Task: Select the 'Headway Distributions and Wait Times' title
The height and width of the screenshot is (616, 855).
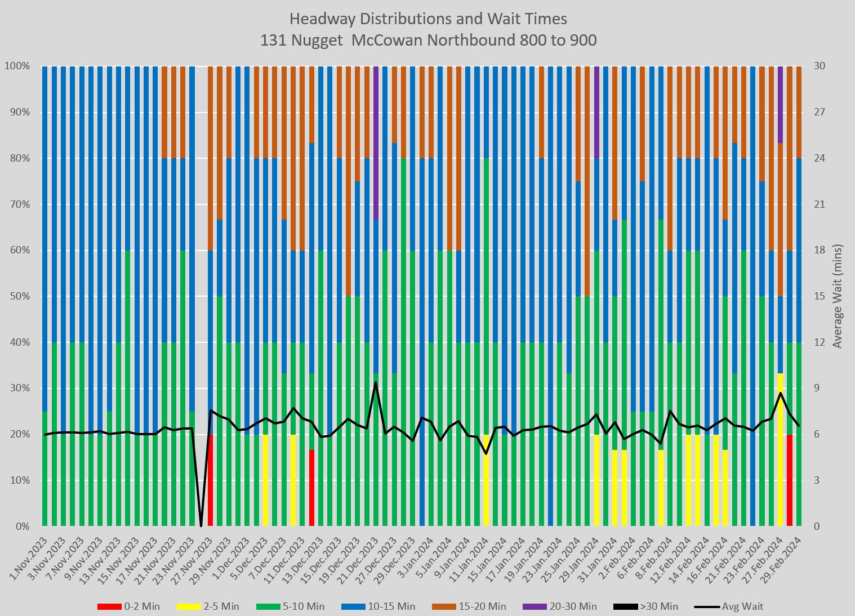Action: (428, 19)
